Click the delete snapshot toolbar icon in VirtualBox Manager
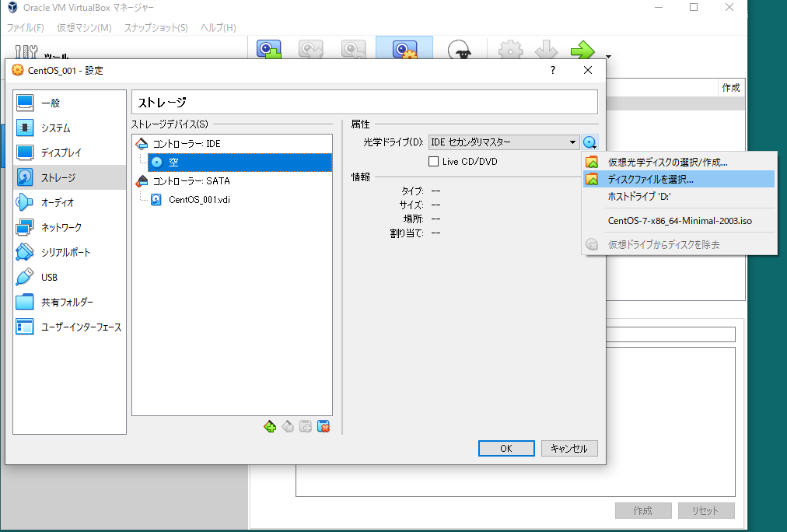 pyautogui.click(x=311, y=49)
